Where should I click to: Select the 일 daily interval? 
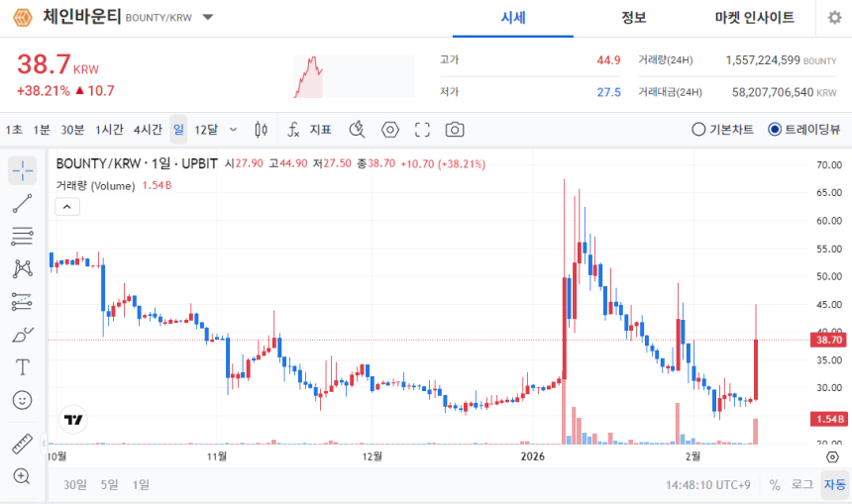point(178,130)
